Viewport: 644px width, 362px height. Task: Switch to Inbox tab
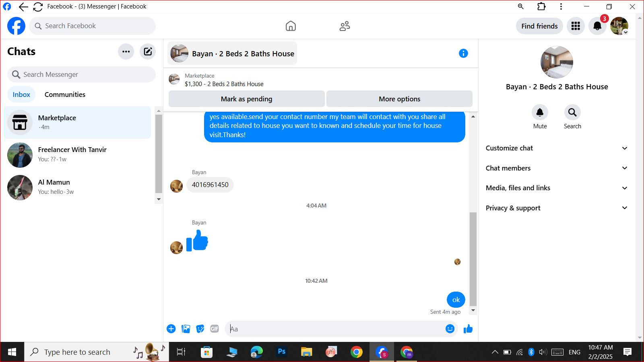point(21,95)
